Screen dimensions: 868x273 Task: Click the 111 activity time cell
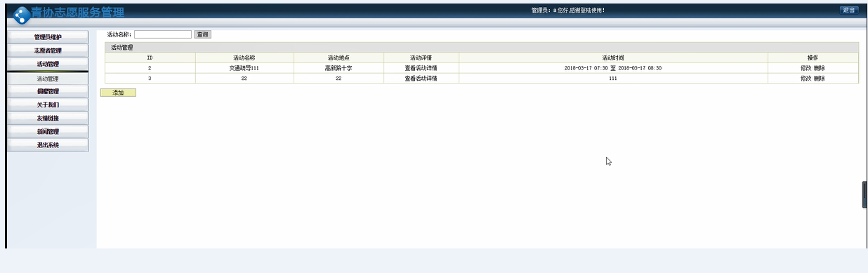pyautogui.click(x=613, y=79)
